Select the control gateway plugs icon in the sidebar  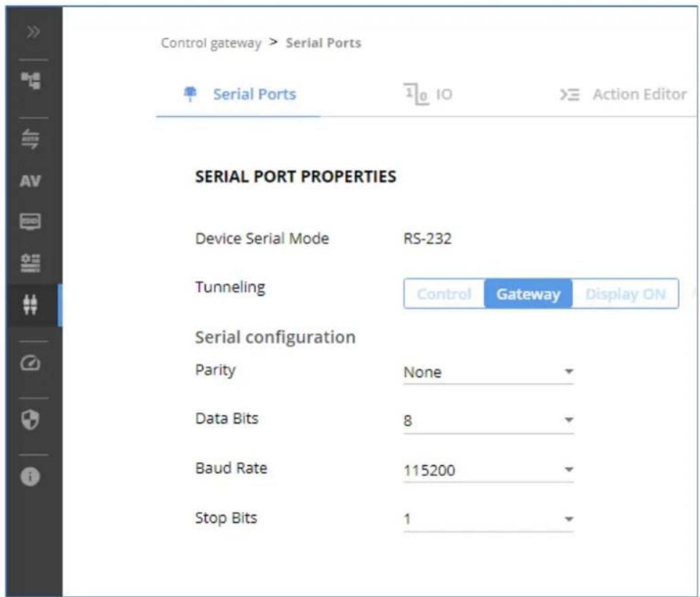[31, 305]
